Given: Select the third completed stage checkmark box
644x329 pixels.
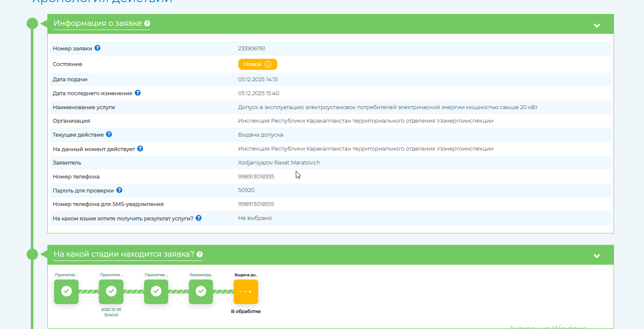Looking at the screenshot, I should pyautogui.click(x=156, y=291).
